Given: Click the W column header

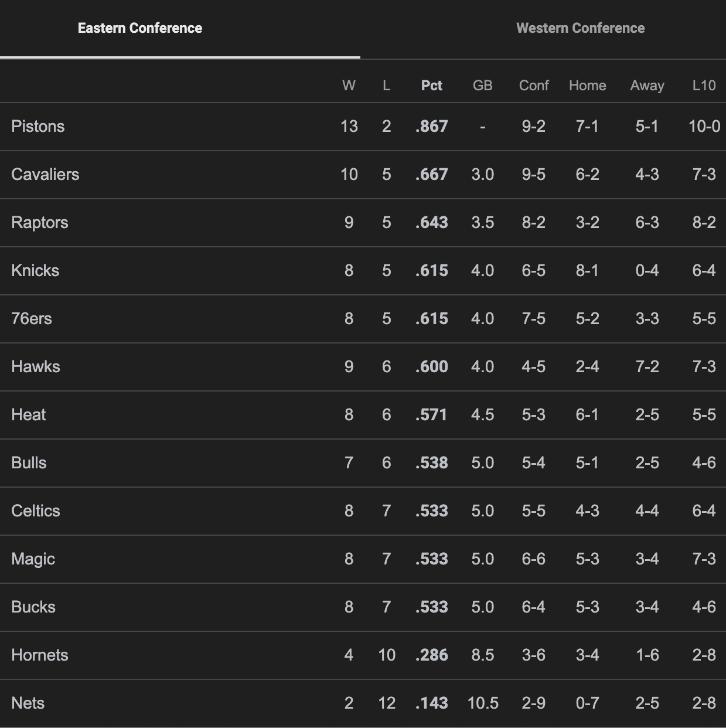Looking at the screenshot, I should tap(349, 86).
